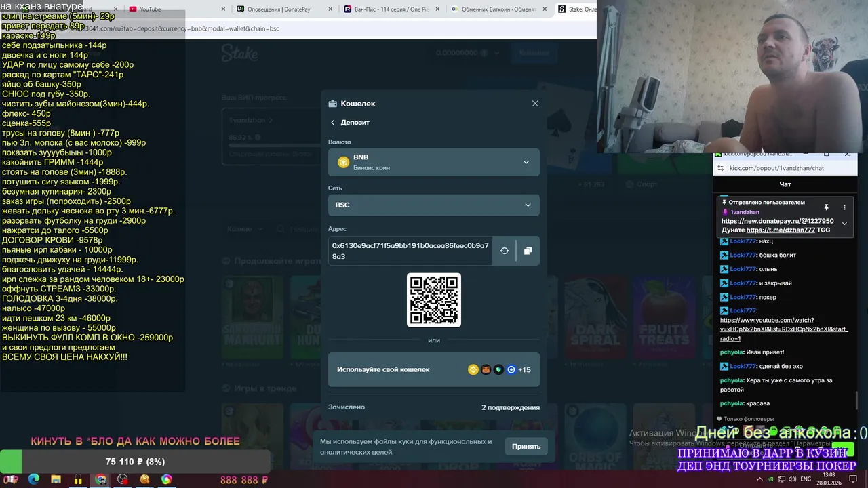The image size is (868, 488).
Task: Click the 75 110 ₽ (8%) donation progress bar
Action: 135,462
